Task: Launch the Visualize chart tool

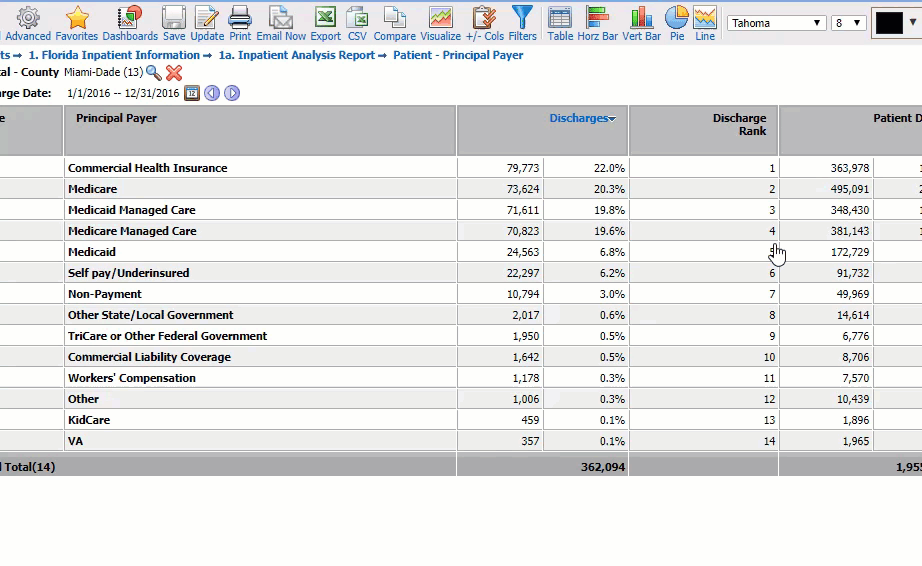Action: 440,24
